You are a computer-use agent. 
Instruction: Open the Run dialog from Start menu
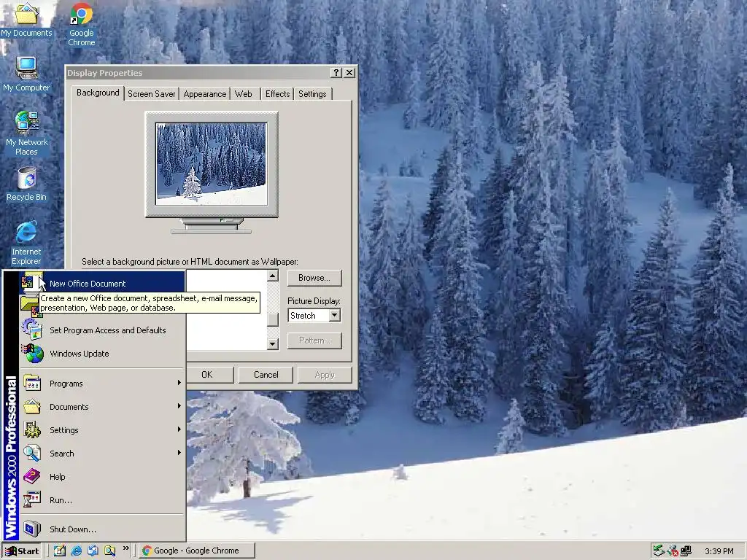(102, 500)
